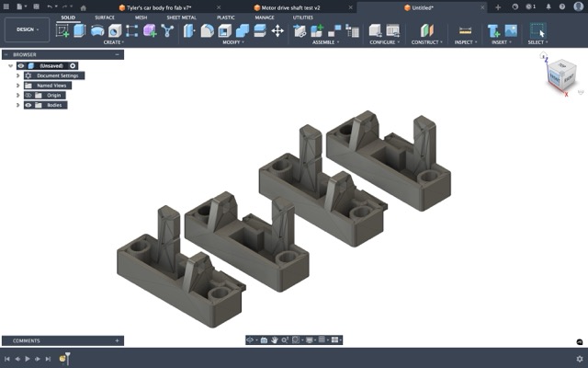The image size is (588, 368).
Task: Collapse the (Unsaved) root tree node
Action: click(10, 65)
